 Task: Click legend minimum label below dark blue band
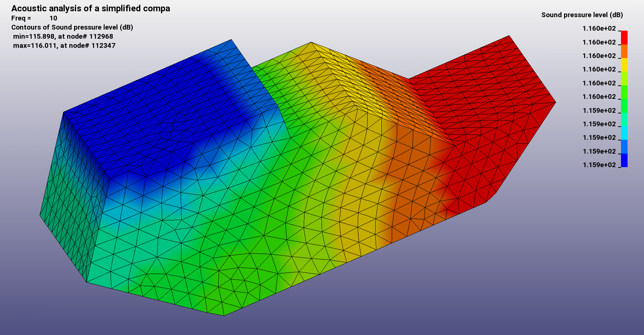599,165
